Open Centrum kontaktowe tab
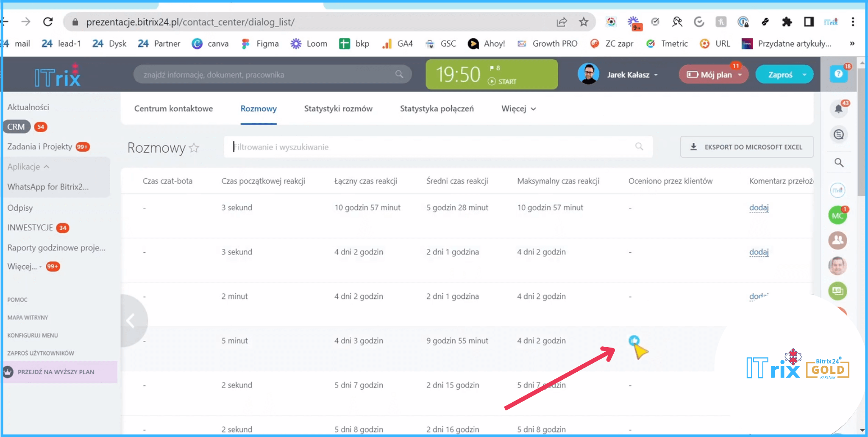868x437 pixels. [173, 109]
